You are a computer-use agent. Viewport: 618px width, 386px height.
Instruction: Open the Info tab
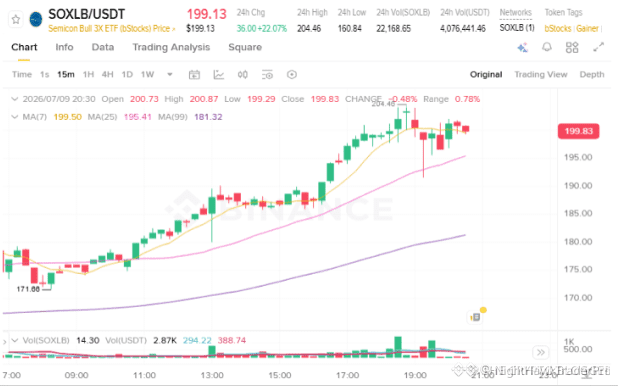64,47
